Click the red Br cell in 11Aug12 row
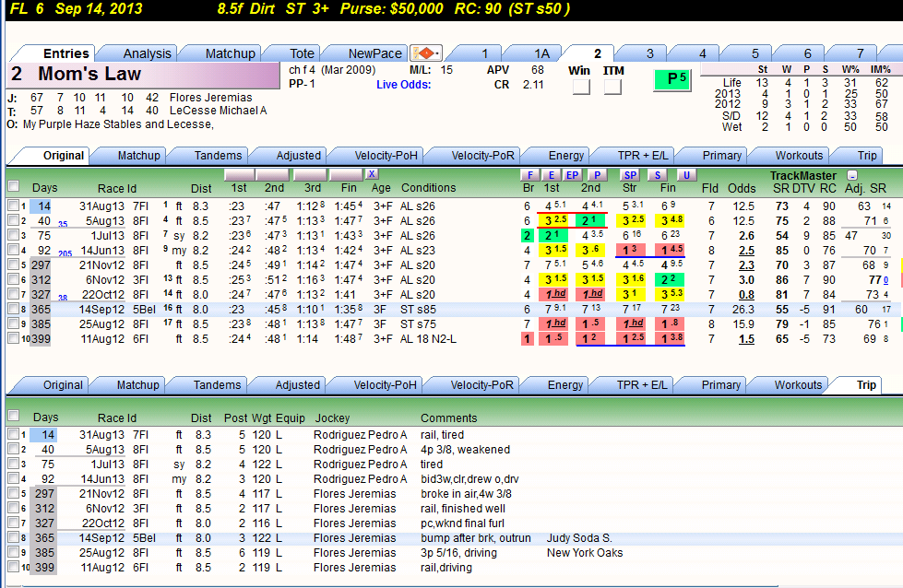 527,338
